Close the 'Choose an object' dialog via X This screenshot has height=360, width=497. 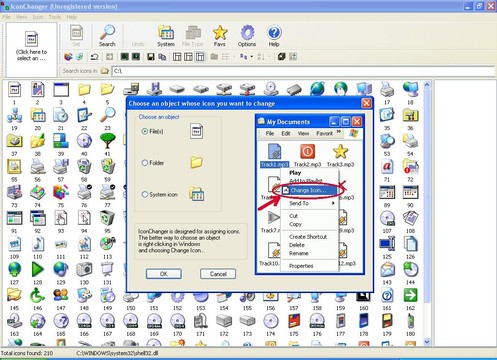(366, 103)
